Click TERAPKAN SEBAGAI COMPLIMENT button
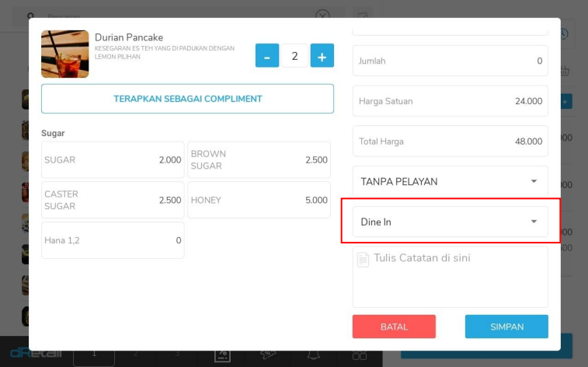Screen dimensions: 588x367 tap(187, 99)
